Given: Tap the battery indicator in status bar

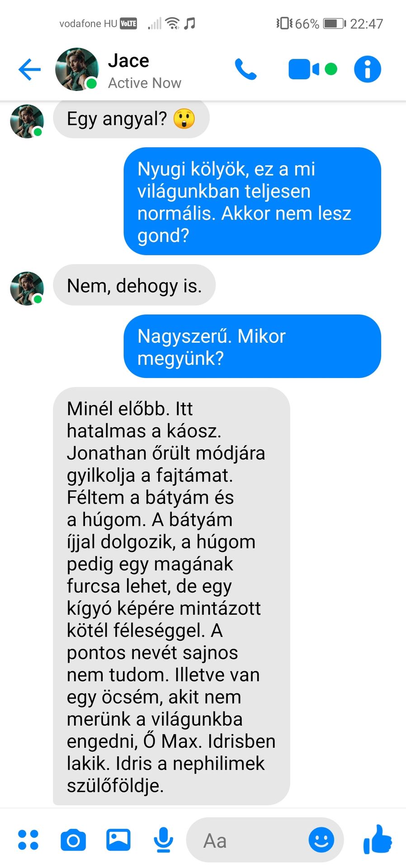Looking at the screenshot, I should (x=334, y=24).
